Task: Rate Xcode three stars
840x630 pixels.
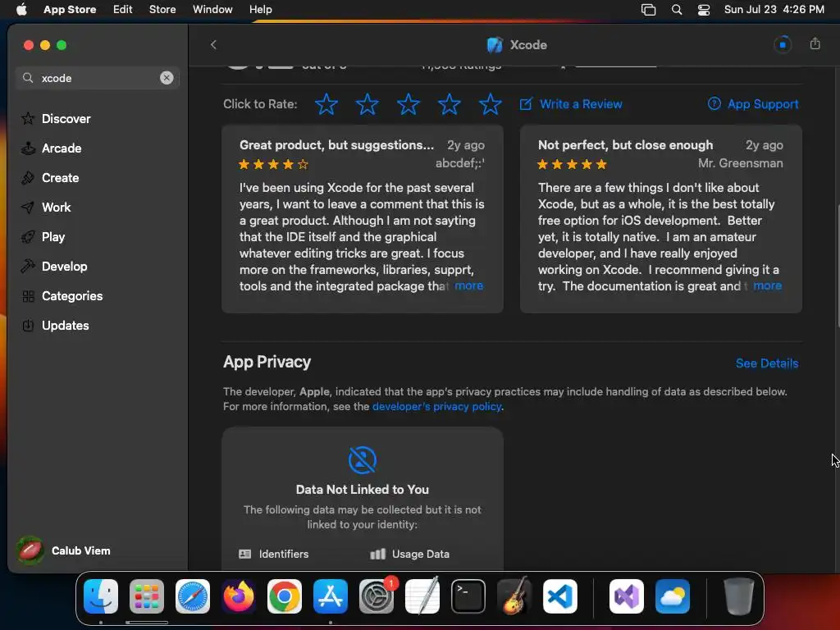Action: pyautogui.click(x=409, y=104)
